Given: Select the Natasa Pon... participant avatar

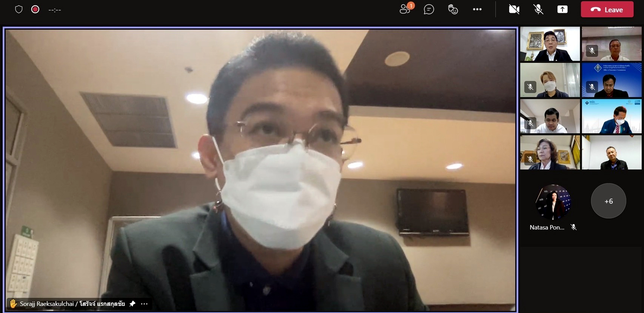Looking at the screenshot, I should coord(553,202).
